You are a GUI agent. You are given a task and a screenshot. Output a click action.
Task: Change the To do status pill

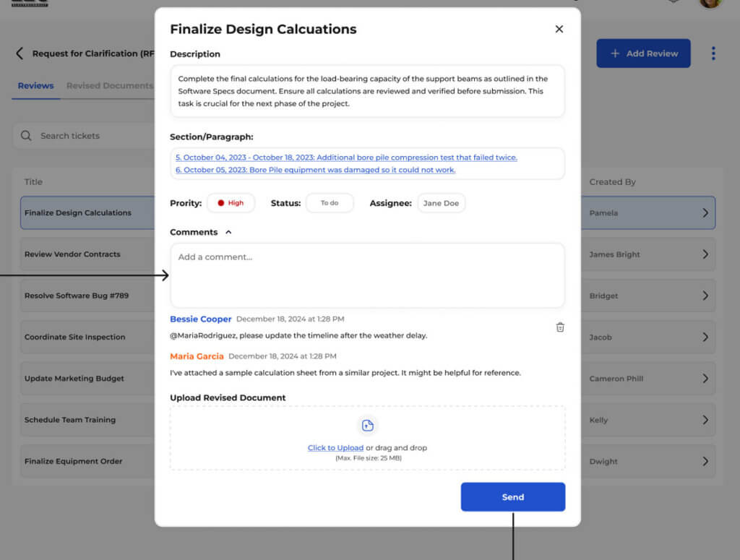(x=330, y=203)
